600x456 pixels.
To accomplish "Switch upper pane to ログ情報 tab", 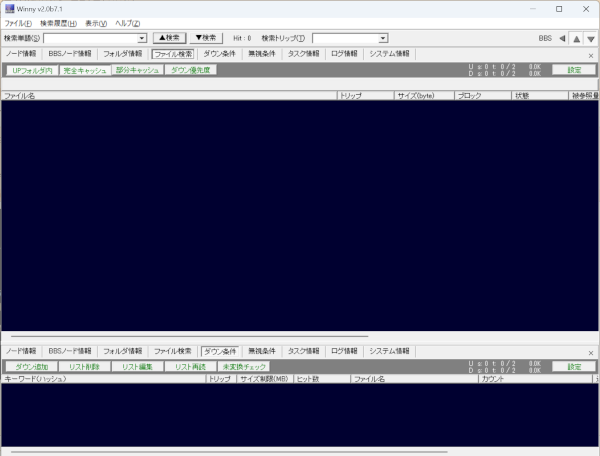I will (344, 54).
